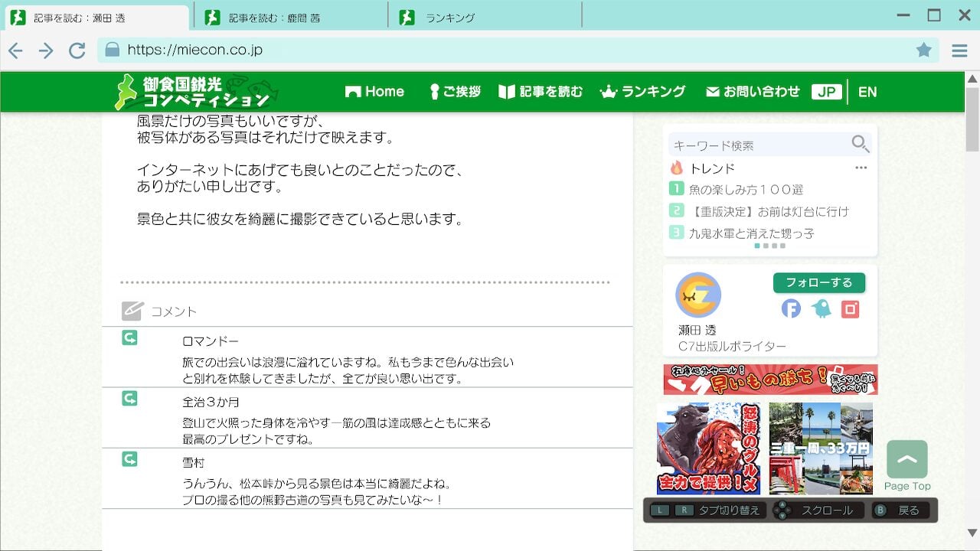Expand the trend section three-dot menu
The height and width of the screenshot is (551, 980).
coord(861,168)
